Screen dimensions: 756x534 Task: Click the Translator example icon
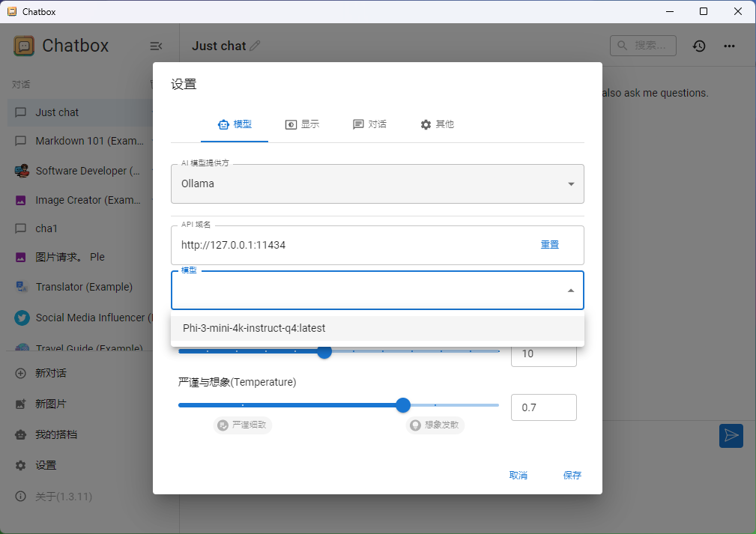21,287
